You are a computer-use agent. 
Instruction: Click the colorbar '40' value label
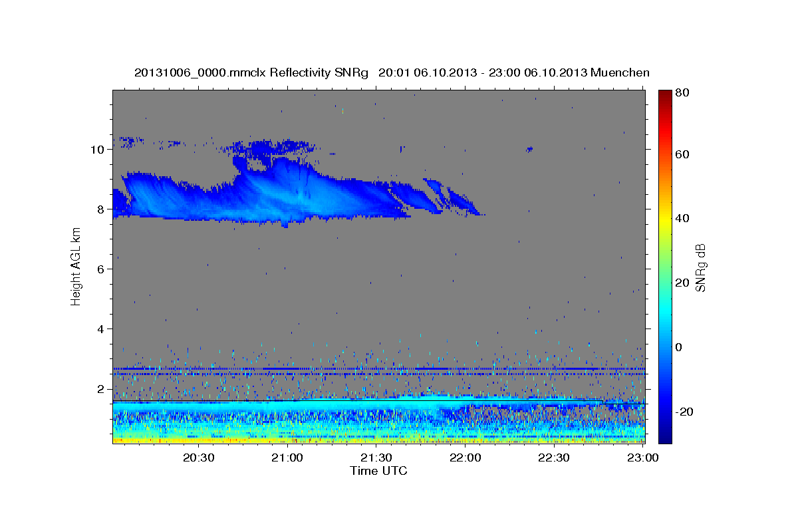[682, 218]
